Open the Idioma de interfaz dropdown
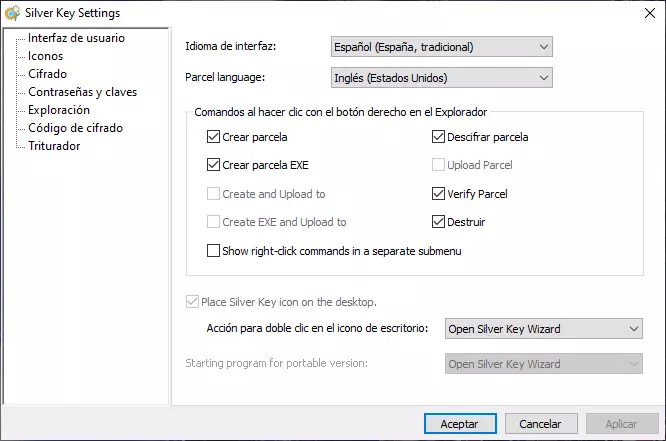666x441 pixels. 441,47
